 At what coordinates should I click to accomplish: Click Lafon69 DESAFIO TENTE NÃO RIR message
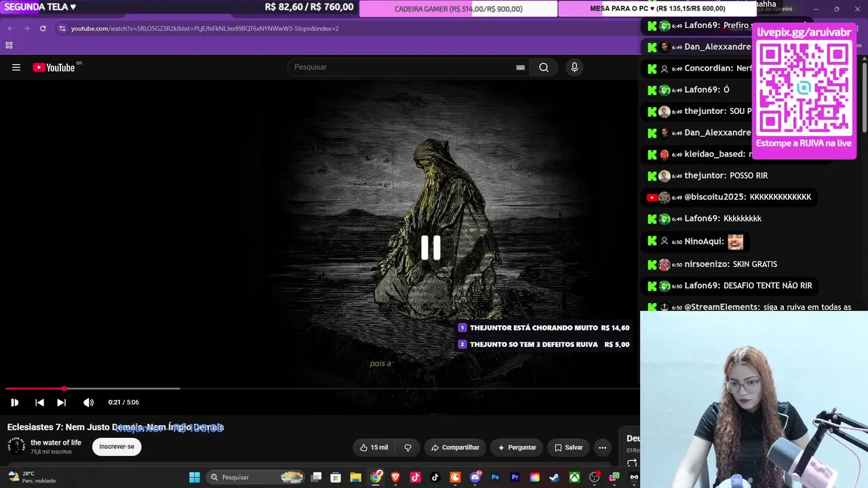pyautogui.click(x=730, y=286)
